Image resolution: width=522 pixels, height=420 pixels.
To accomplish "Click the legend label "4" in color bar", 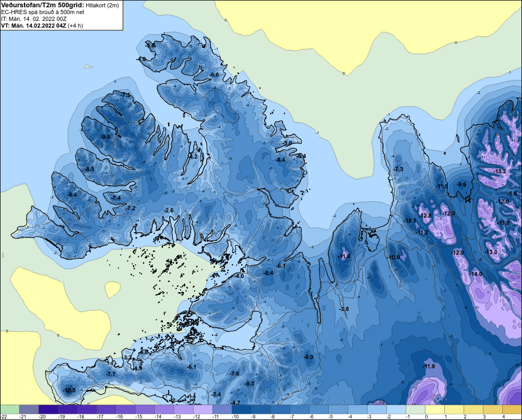I will click(504, 417).
